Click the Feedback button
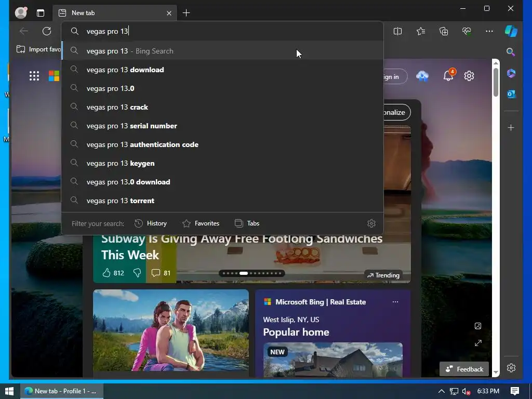Image resolution: width=532 pixels, height=399 pixels. pyautogui.click(x=464, y=369)
